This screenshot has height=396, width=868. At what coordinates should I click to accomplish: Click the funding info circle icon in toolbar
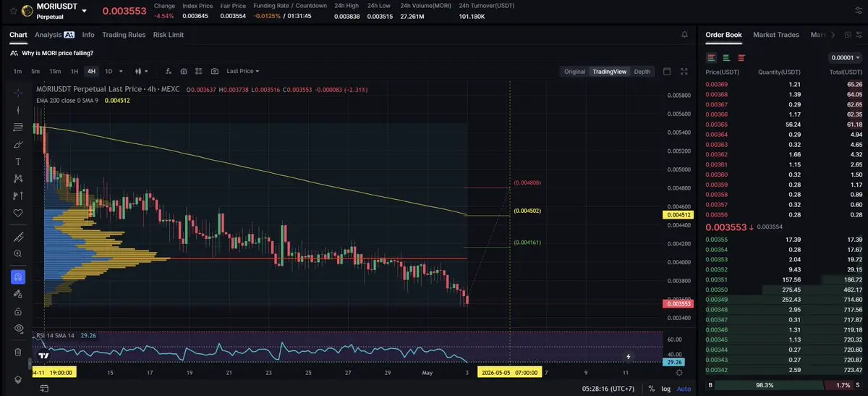184,72
